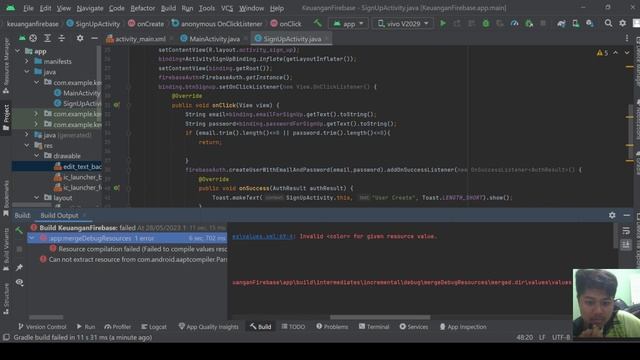Select the Build Output tab

click(x=59, y=215)
